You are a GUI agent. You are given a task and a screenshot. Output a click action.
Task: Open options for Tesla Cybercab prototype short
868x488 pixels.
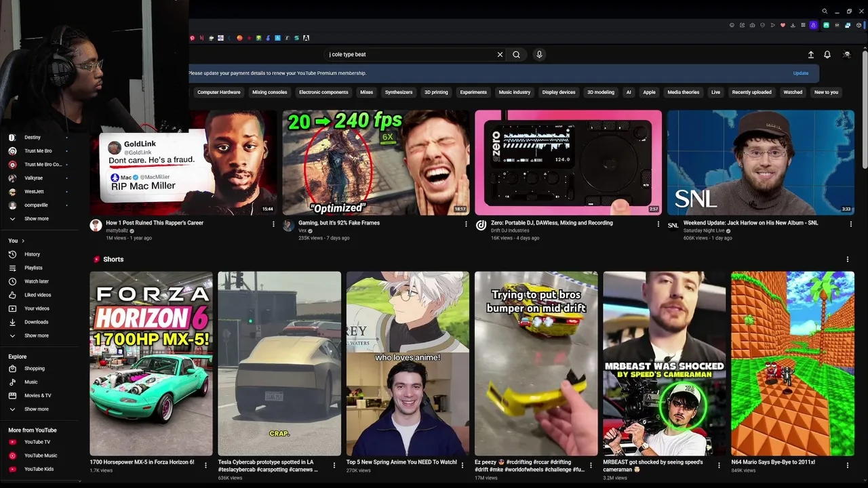click(334, 466)
